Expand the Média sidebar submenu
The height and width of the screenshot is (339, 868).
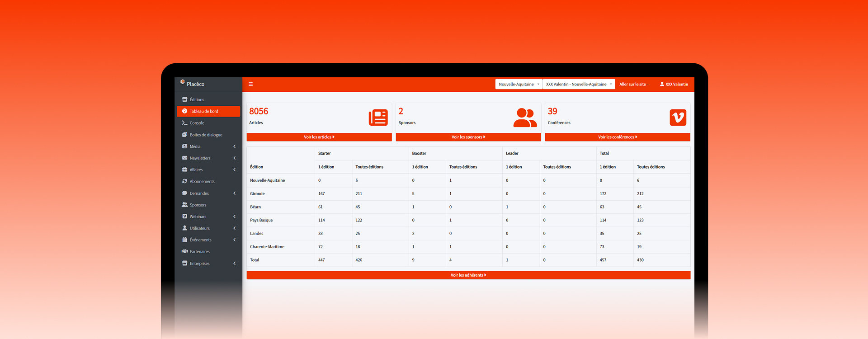[234, 146]
